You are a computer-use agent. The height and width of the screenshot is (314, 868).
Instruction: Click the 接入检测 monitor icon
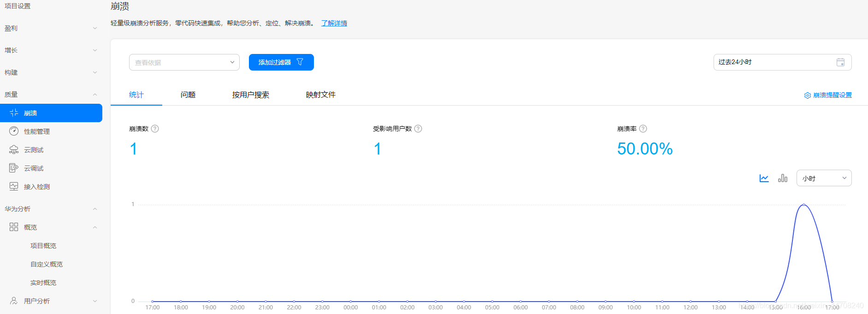(x=14, y=187)
